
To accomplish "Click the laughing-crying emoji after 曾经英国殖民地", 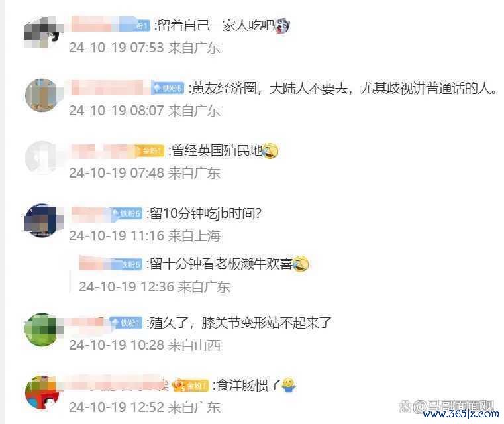I will click(x=270, y=151).
